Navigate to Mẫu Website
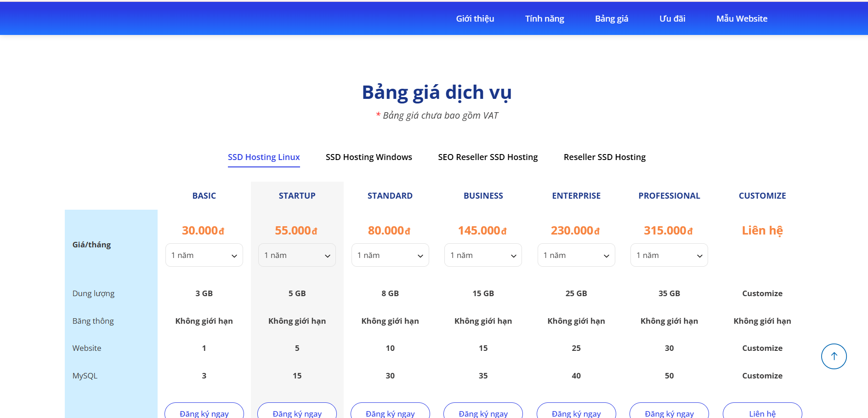868x418 pixels. click(x=742, y=19)
